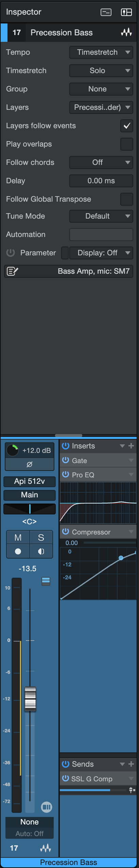Open the Tune Mode Default dropdown
The height and width of the screenshot is (868, 139).
point(101,216)
